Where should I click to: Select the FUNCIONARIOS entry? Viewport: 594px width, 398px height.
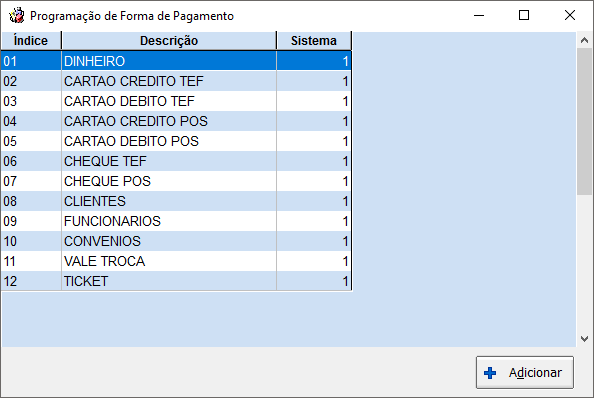176,221
